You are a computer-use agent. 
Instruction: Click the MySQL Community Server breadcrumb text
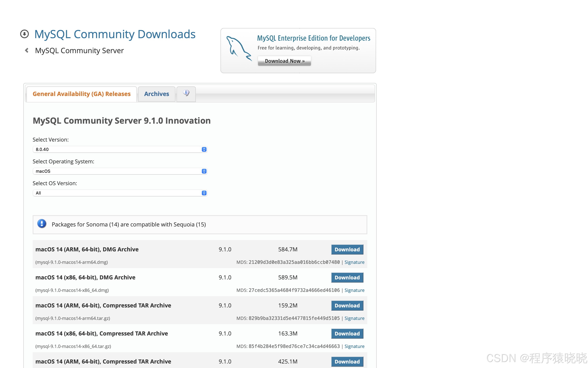pyautogui.click(x=80, y=50)
